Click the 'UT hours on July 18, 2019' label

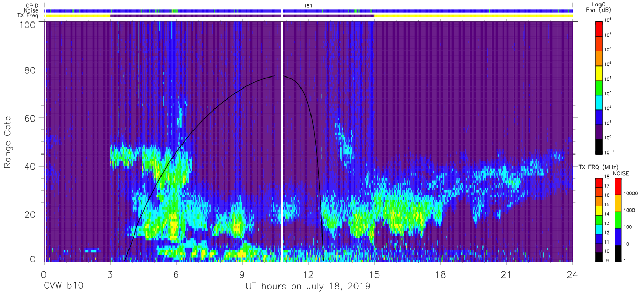click(x=308, y=287)
